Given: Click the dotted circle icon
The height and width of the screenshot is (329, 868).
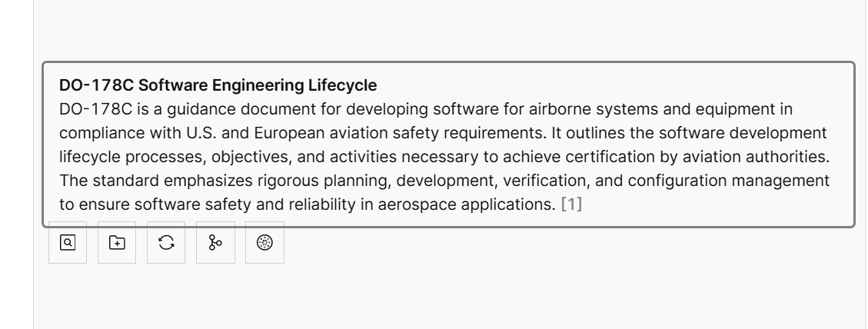Looking at the screenshot, I should coord(264,243).
